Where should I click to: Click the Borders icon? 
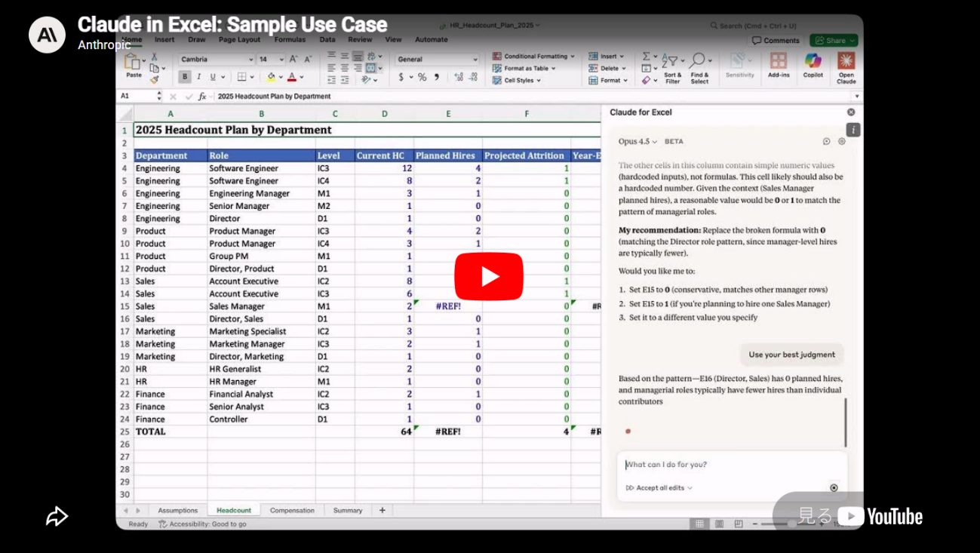click(x=241, y=77)
